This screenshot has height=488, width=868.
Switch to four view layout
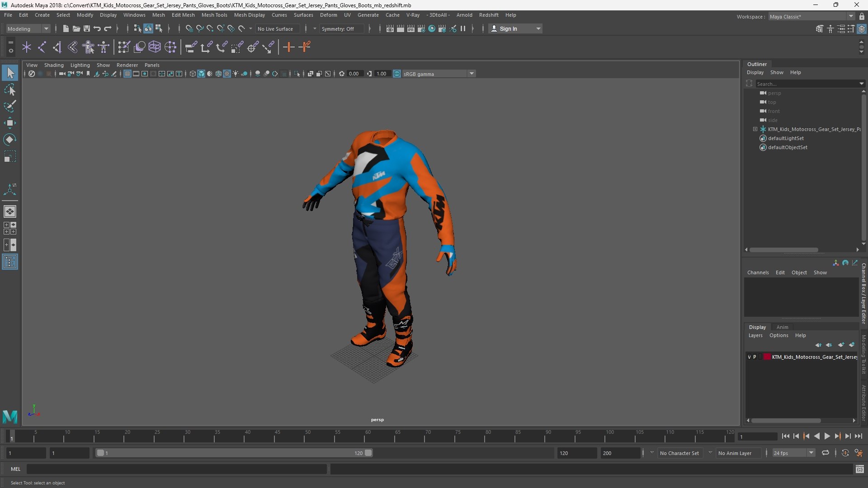tap(10, 228)
